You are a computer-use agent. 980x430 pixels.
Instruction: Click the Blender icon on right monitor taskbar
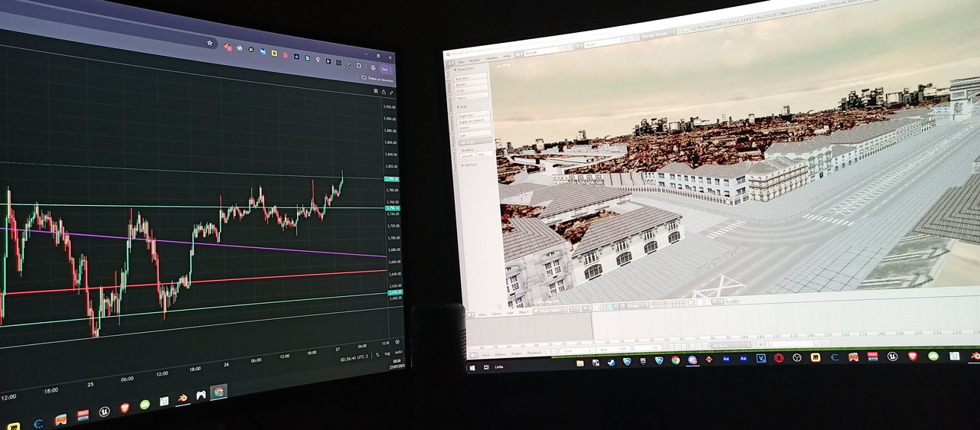(x=975, y=356)
